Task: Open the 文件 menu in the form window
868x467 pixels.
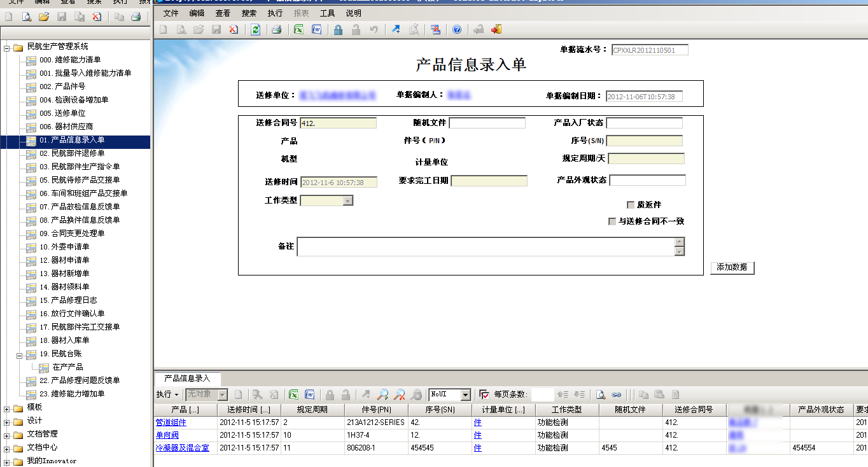Action: click(171, 13)
